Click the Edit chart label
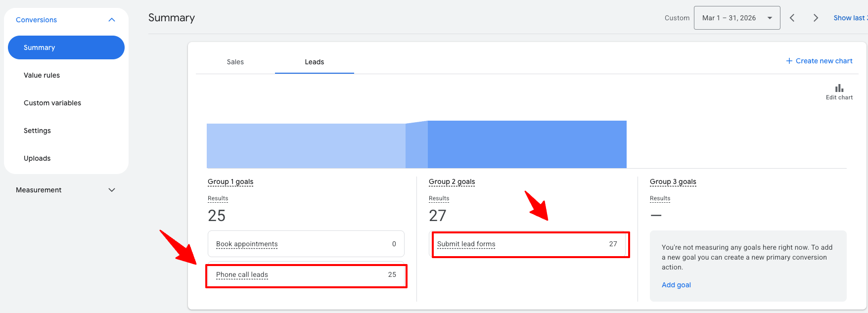Screen dimensions: 868x313 coord(839,97)
